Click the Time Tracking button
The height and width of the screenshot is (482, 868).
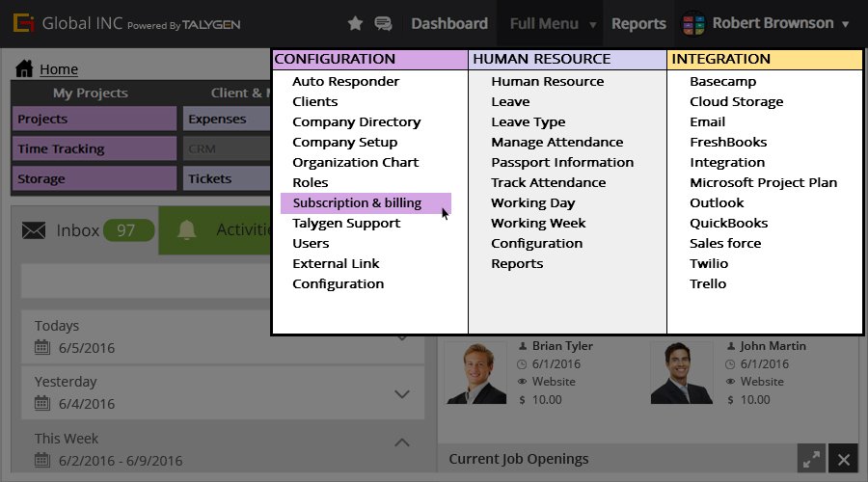pos(95,148)
